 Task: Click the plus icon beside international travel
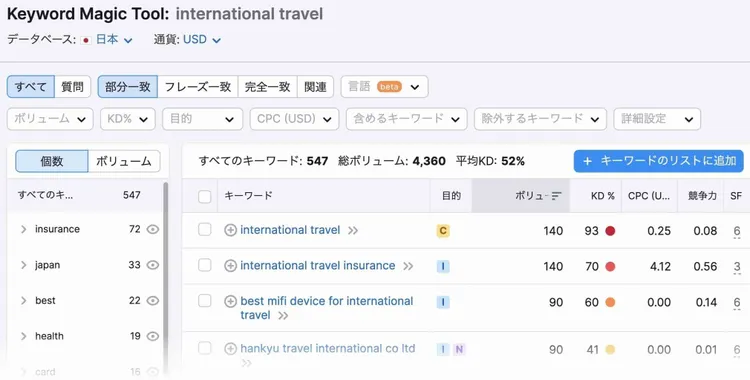[231, 230]
